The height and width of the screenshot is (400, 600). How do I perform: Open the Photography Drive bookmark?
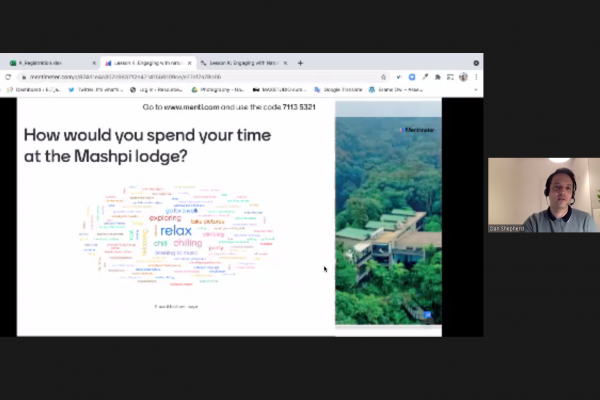coord(218,90)
